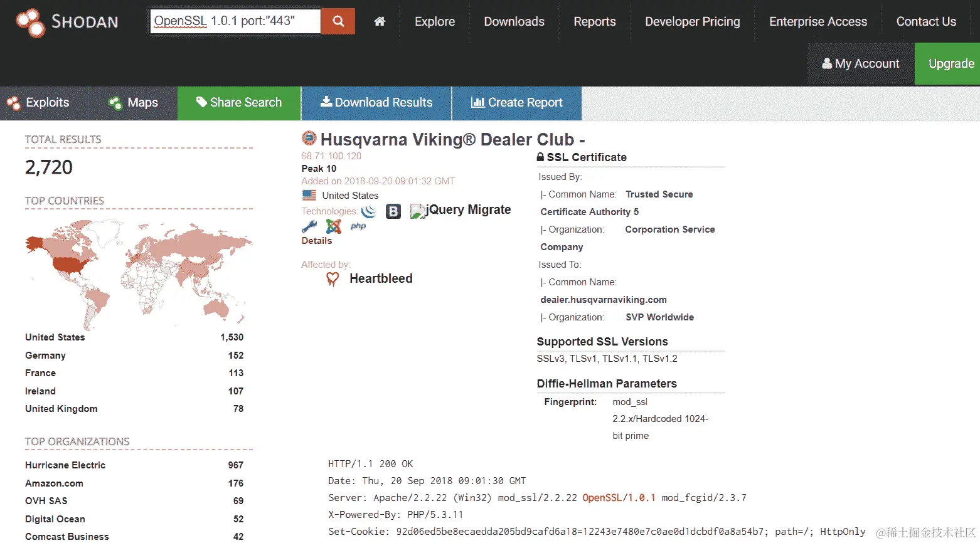Screen dimensions: 980x543
Task: Open My Account
Action: (861, 63)
